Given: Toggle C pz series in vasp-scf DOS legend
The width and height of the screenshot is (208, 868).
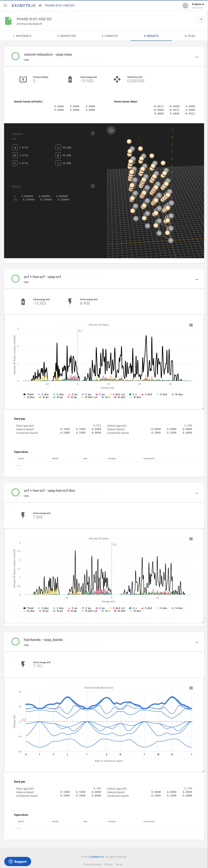Looking at the screenshot, I should [73, 394].
